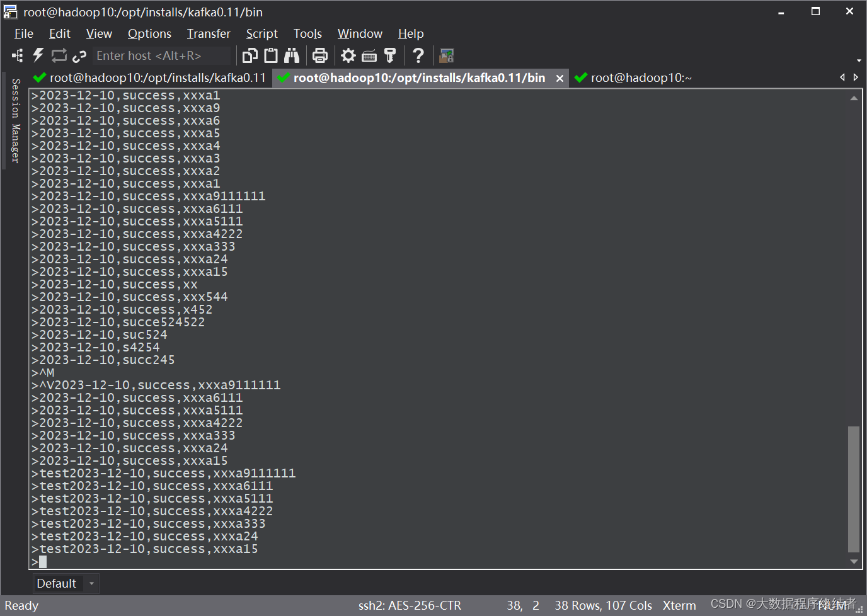The width and height of the screenshot is (867, 616).
Task: Click the Enter host input field
Action: 162,55
